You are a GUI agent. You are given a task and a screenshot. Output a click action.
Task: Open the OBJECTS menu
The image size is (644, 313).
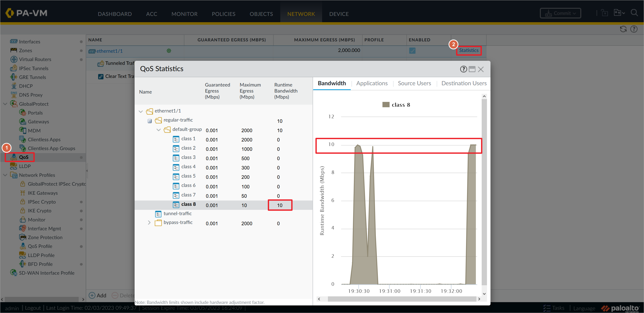261,14
